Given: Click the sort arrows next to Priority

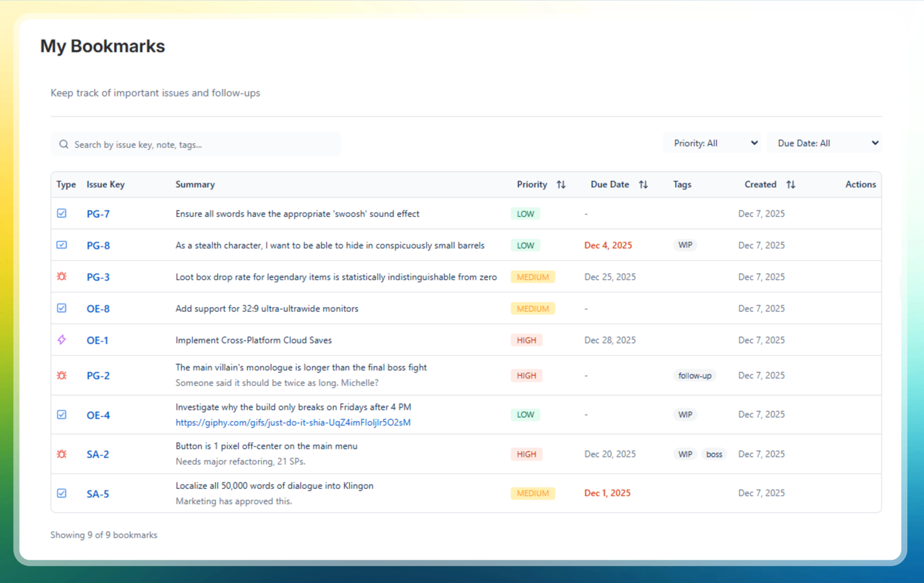Looking at the screenshot, I should point(561,184).
